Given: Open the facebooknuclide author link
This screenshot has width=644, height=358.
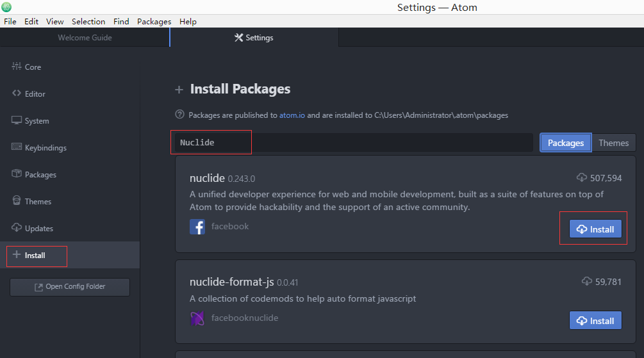Looking at the screenshot, I should pyautogui.click(x=245, y=318).
